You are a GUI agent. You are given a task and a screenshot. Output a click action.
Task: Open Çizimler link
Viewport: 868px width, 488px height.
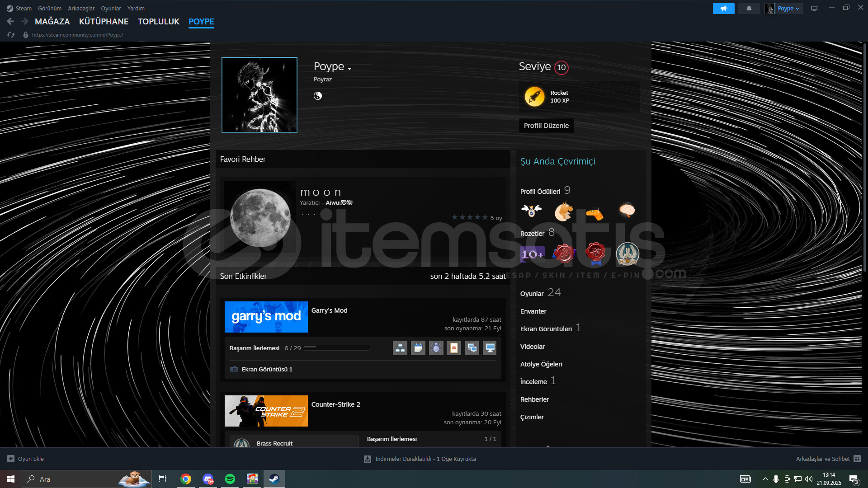tap(532, 417)
